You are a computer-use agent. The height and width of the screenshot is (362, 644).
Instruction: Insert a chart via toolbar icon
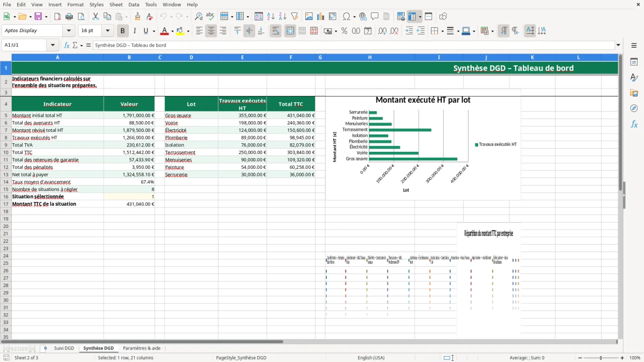coord(321,17)
